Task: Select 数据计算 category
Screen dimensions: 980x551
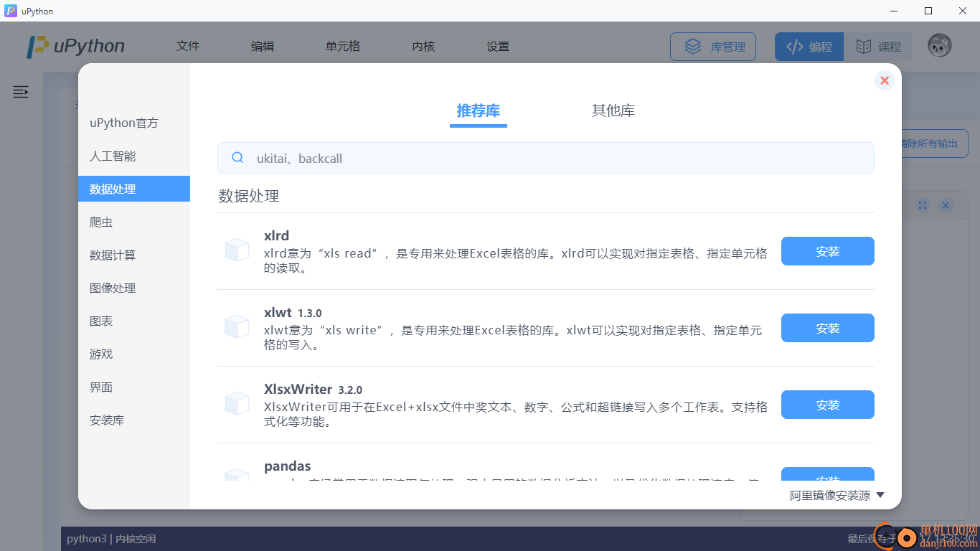Action: 134,255
